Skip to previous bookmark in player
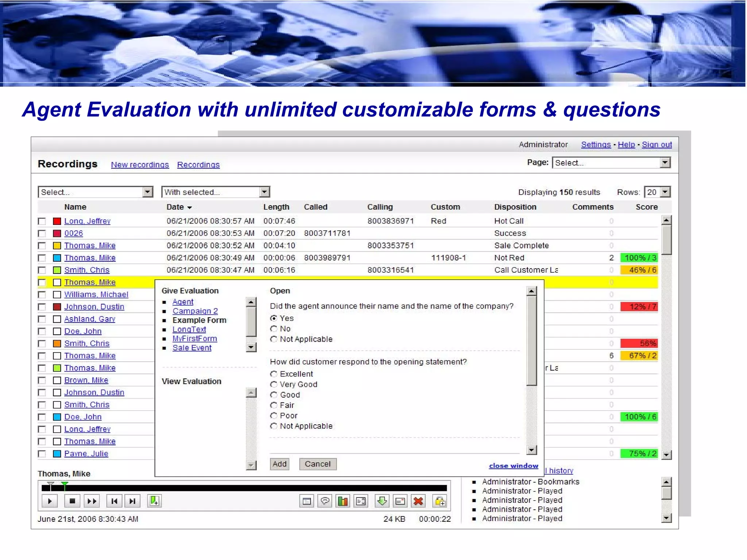This screenshot has height=560, width=747. point(114,501)
